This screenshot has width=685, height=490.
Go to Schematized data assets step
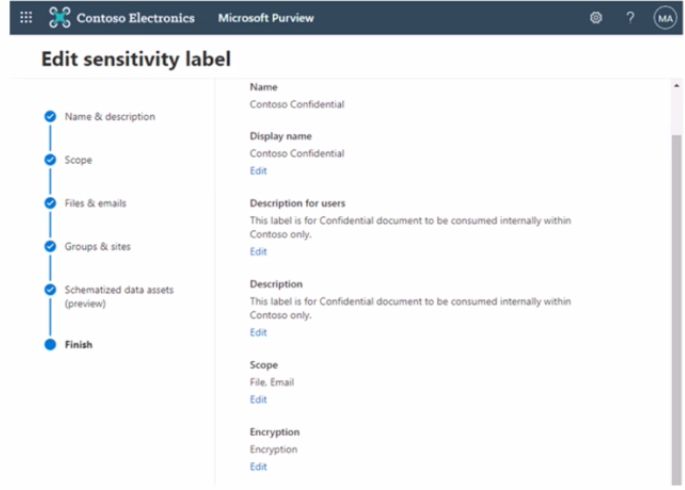tap(119, 296)
